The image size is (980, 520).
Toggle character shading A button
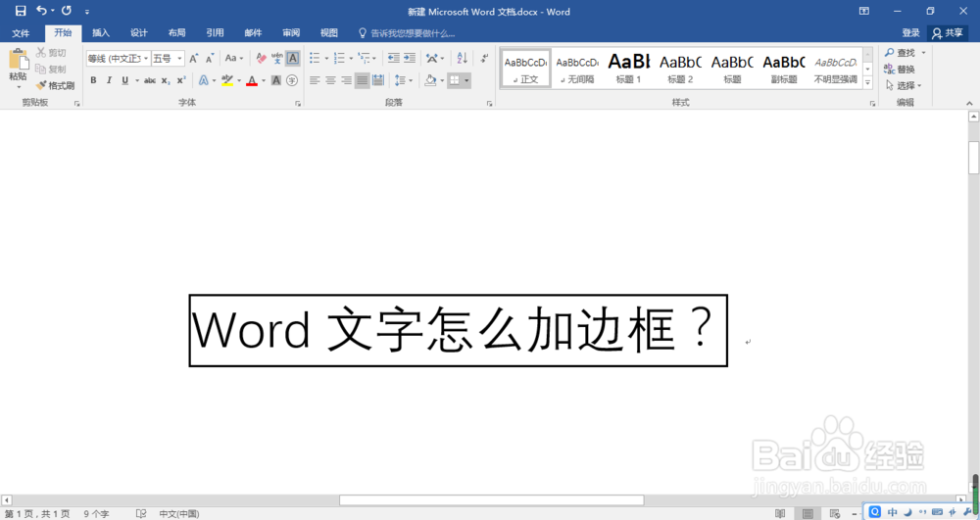(276, 80)
